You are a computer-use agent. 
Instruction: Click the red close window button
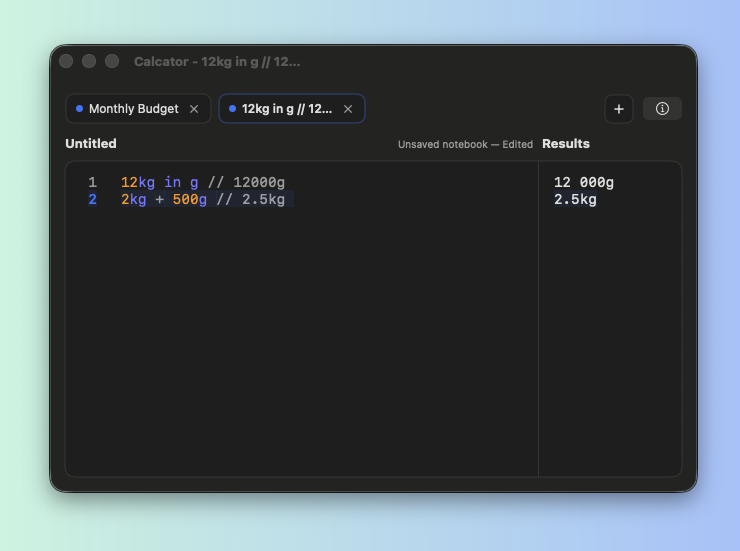[66, 61]
